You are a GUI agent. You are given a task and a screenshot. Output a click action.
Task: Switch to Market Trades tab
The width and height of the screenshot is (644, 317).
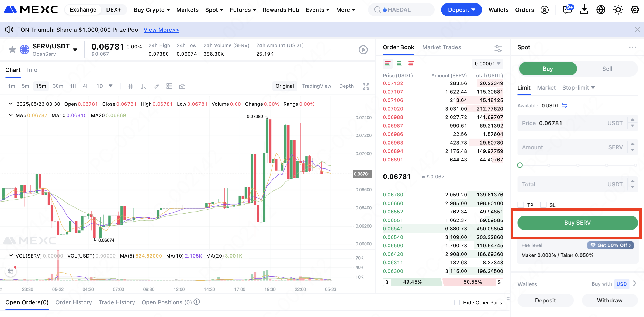click(441, 47)
